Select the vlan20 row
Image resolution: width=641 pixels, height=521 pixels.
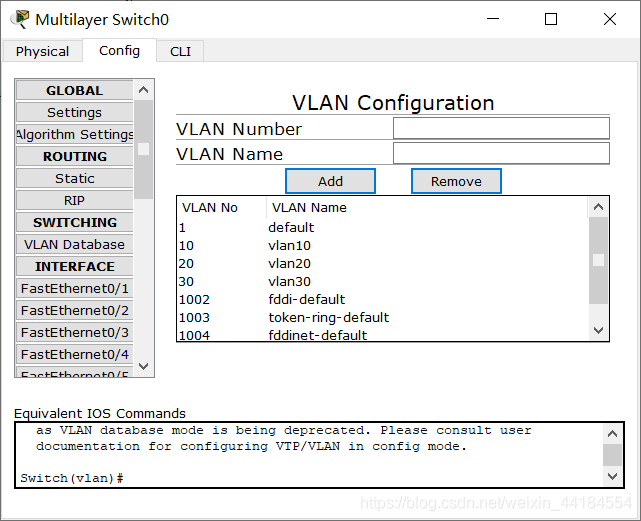[x=383, y=263]
